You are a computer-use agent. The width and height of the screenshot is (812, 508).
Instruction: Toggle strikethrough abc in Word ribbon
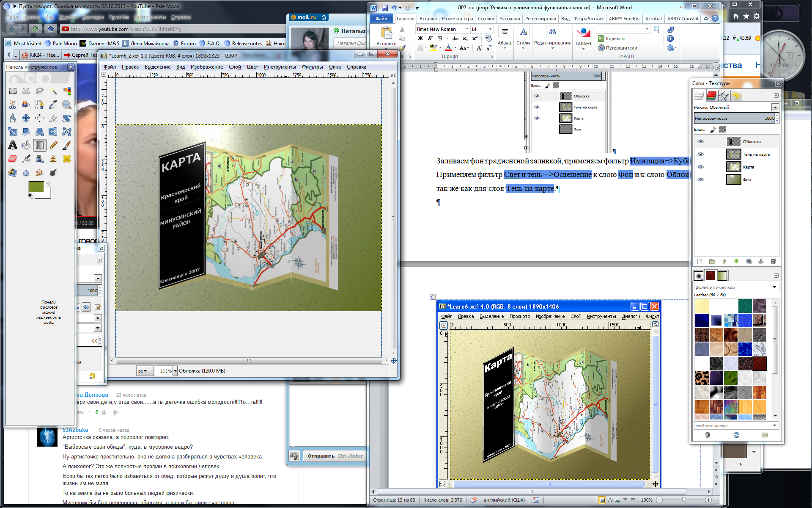coord(455,39)
